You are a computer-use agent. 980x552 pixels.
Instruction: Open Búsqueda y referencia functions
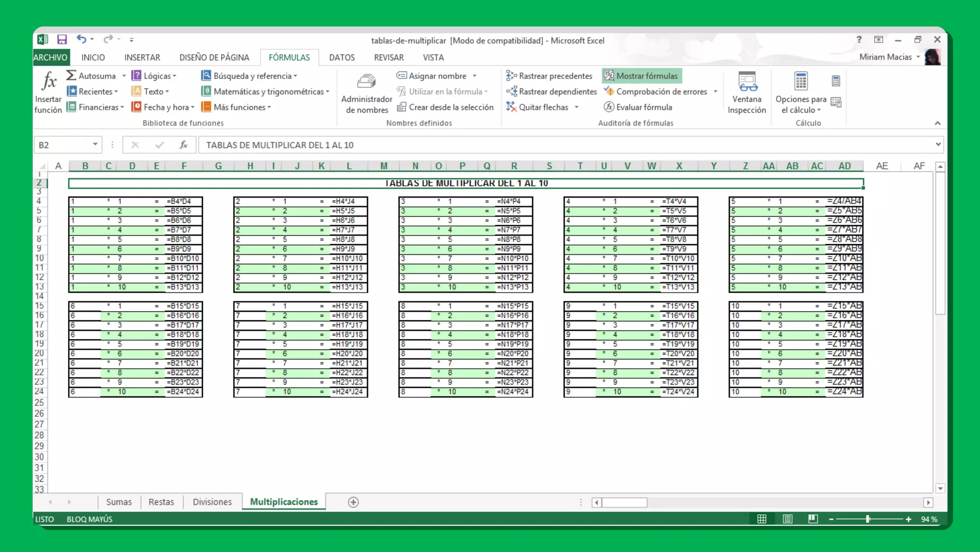coord(249,76)
